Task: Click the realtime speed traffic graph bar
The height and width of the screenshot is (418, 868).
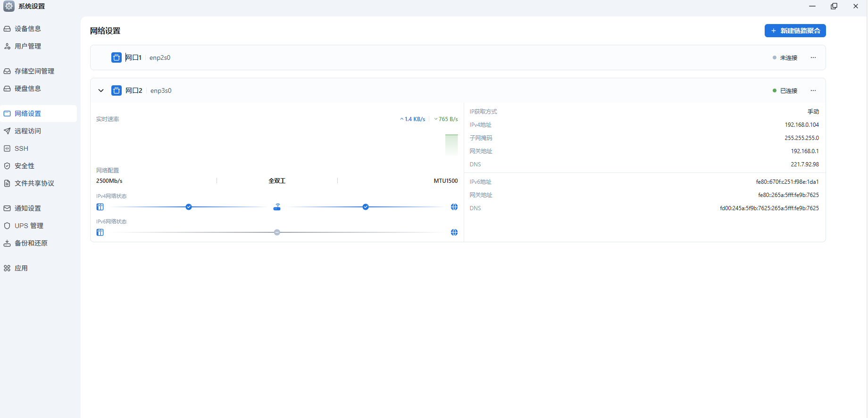Action: (x=451, y=145)
